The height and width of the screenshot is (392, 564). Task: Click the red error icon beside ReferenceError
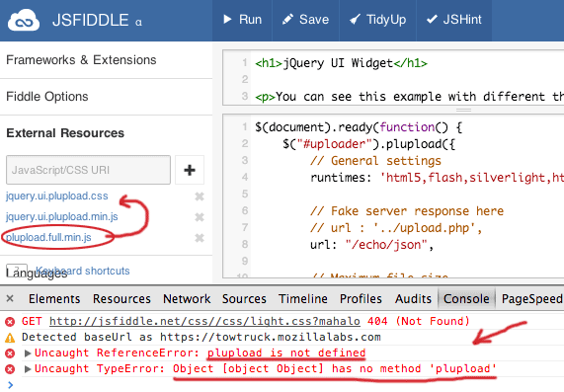tap(10, 353)
